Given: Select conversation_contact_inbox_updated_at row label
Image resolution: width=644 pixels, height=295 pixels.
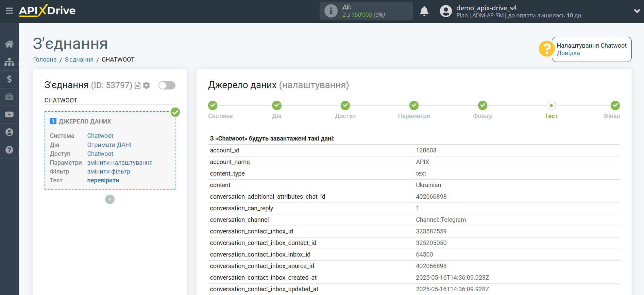Looking at the screenshot, I should 264,289.
